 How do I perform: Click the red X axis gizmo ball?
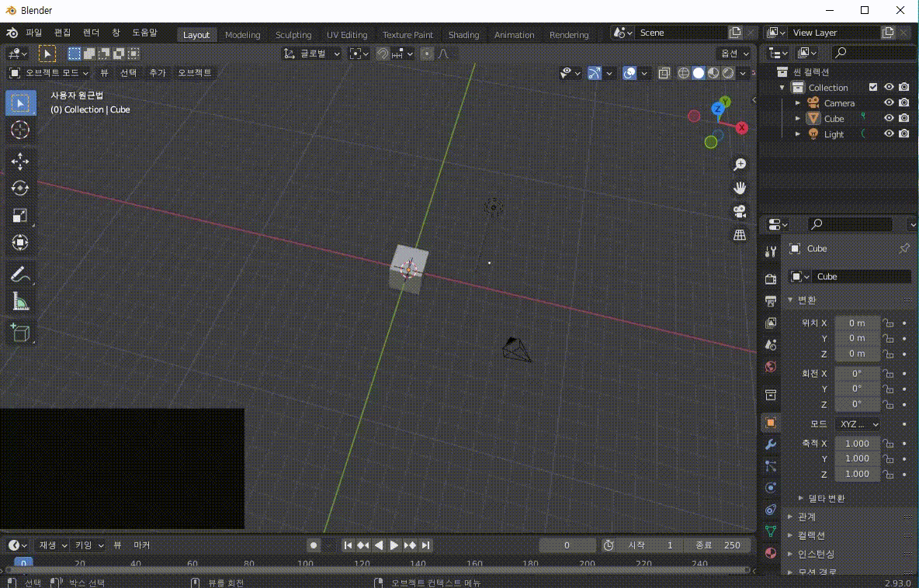coord(742,127)
